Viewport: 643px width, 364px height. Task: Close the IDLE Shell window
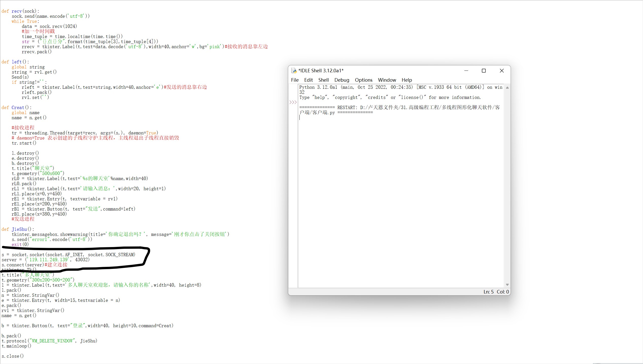(x=502, y=71)
